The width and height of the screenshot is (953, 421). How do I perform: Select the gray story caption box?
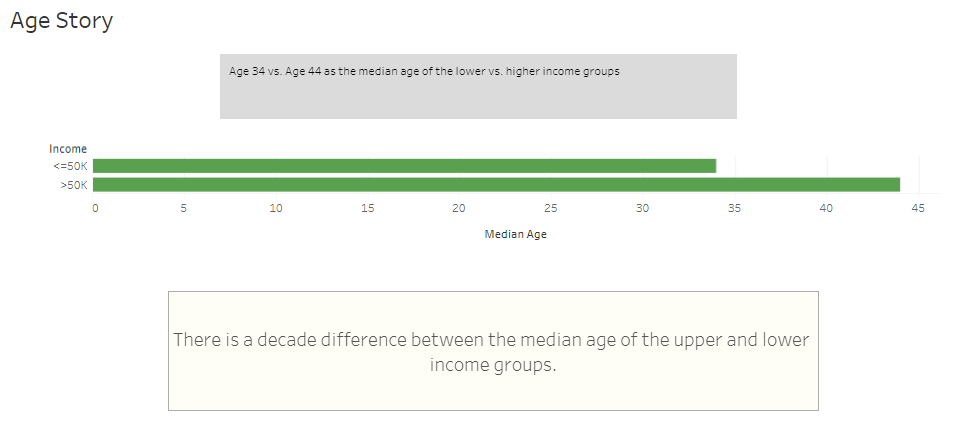[x=478, y=86]
